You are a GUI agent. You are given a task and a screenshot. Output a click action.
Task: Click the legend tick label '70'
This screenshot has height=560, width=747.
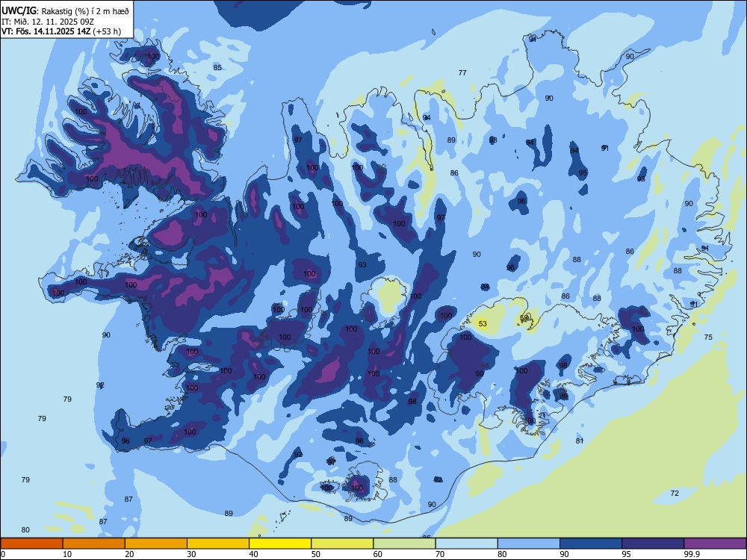(440, 554)
